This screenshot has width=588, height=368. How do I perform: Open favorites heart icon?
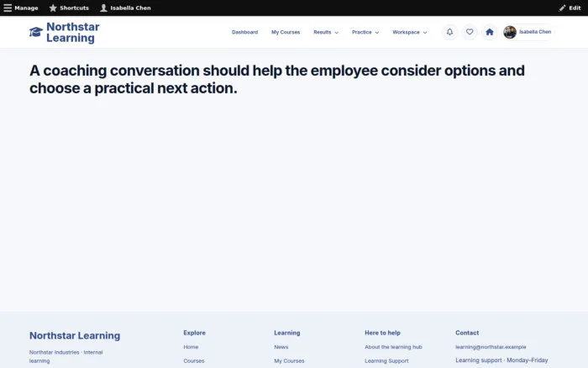click(470, 32)
